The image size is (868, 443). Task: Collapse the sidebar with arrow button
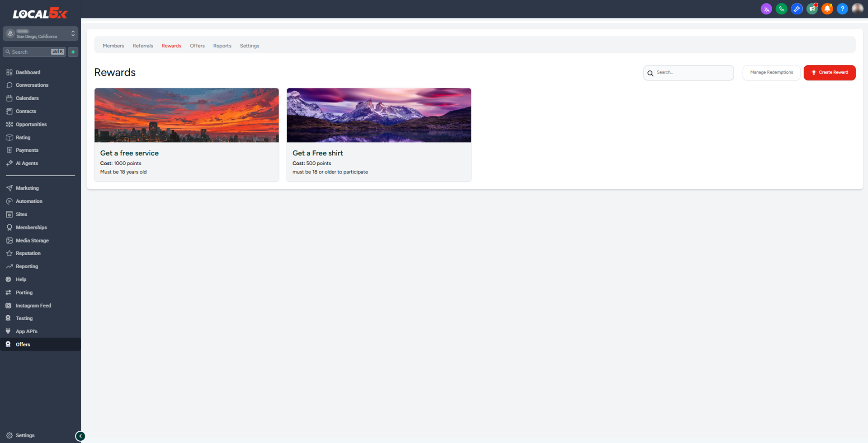click(80, 436)
